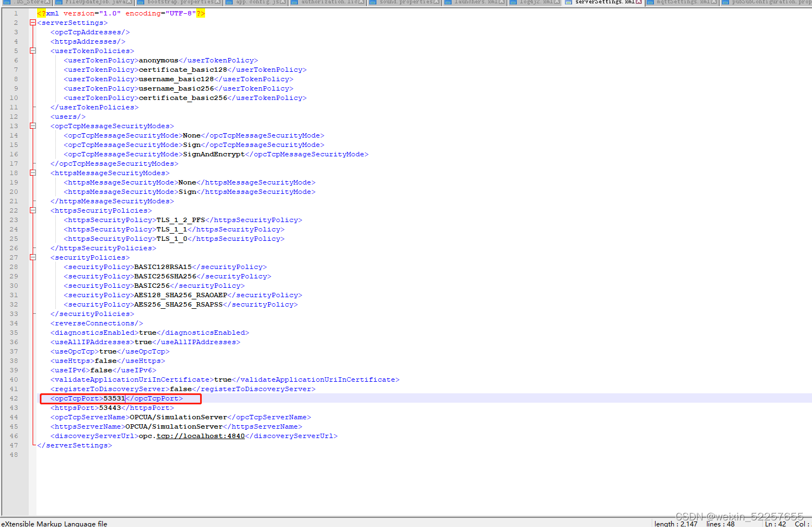Viewport: 812px width, 527px height.
Task: Close the log4j2.xml tab with its X icon
Action: (556, 3)
